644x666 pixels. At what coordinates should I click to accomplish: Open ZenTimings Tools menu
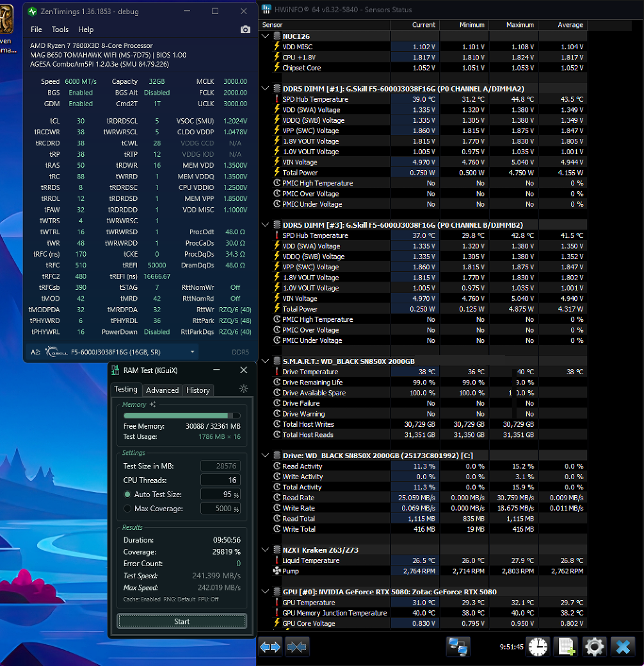click(60, 29)
